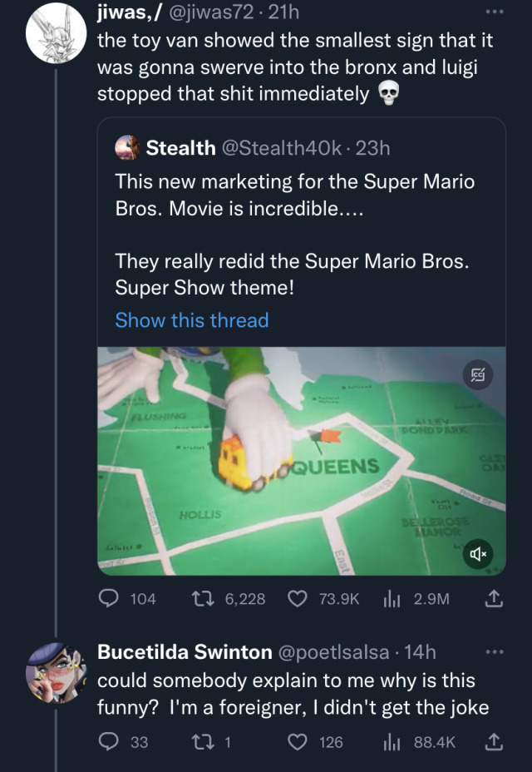Like the jiwas tweet with 73.9K likes
This screenshot has height=772, width=532.
pyautogui.click(x=297, y=597)
